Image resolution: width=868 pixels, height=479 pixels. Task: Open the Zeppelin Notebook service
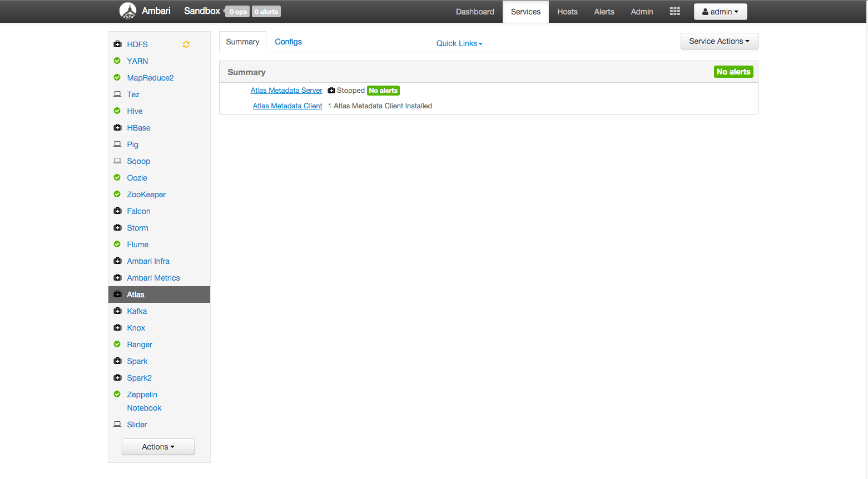click(x=144, y=401)
